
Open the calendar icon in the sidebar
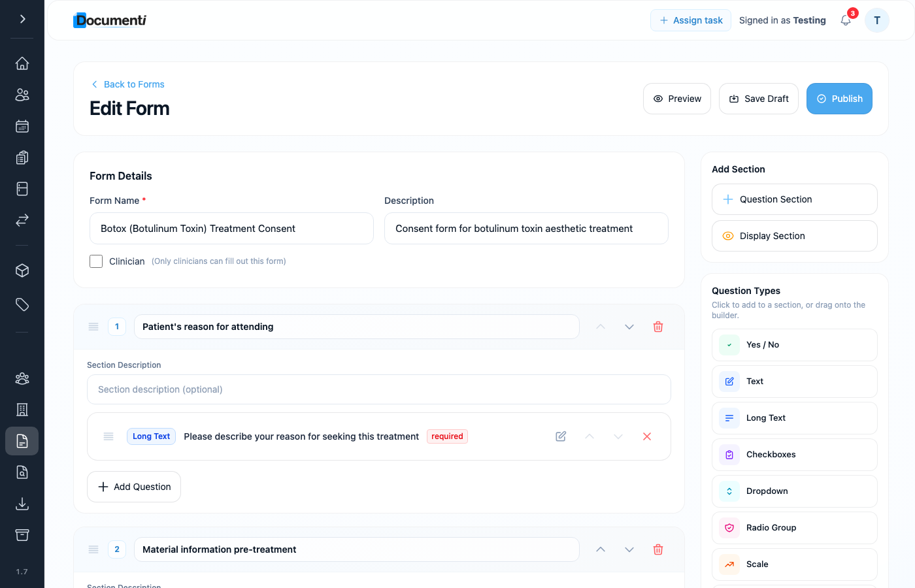coord(22,126)
